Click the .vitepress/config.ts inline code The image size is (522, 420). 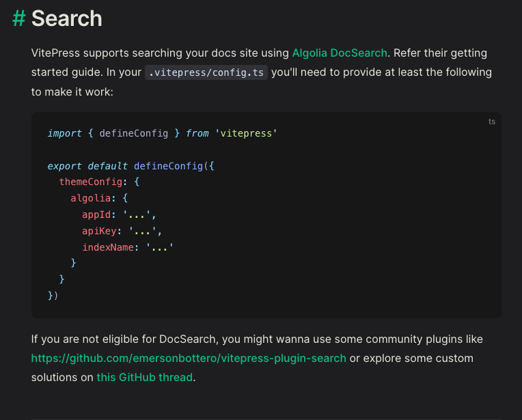206,72
